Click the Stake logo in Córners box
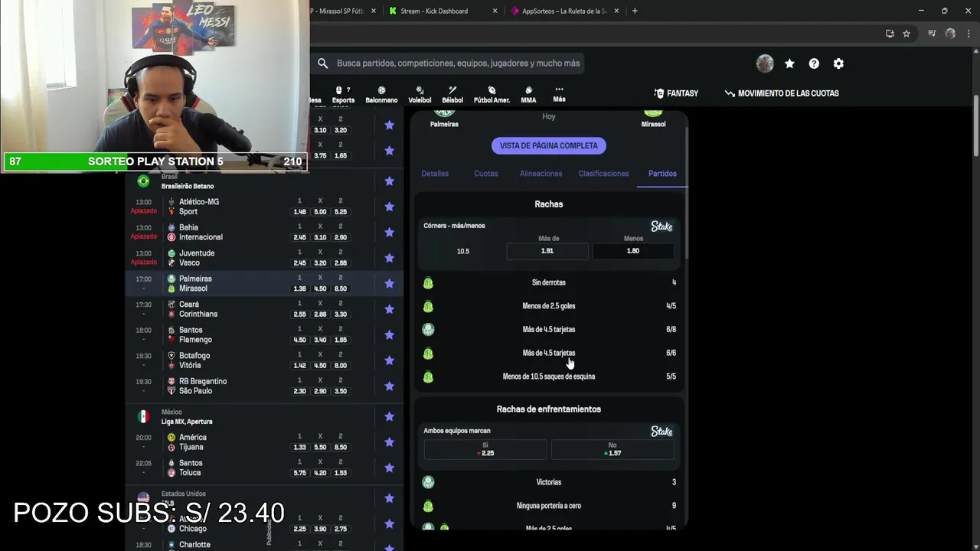This screenshot has width=980, height=551. 661,227
